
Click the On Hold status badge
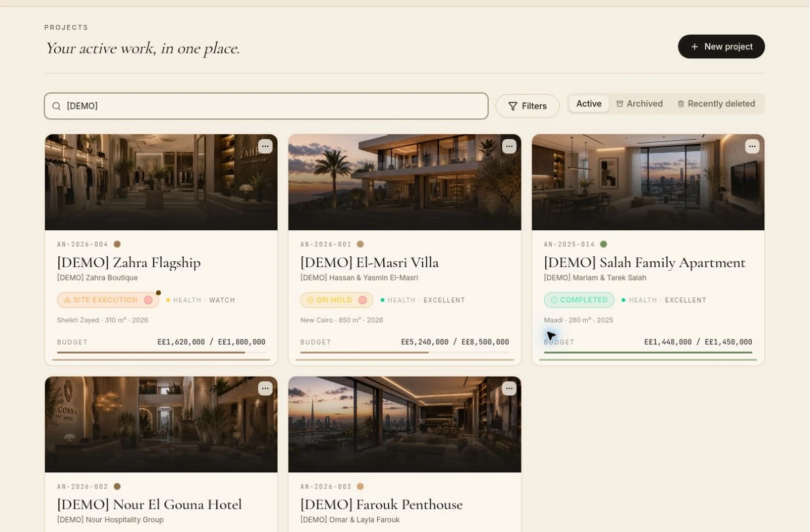coord(337,300)
